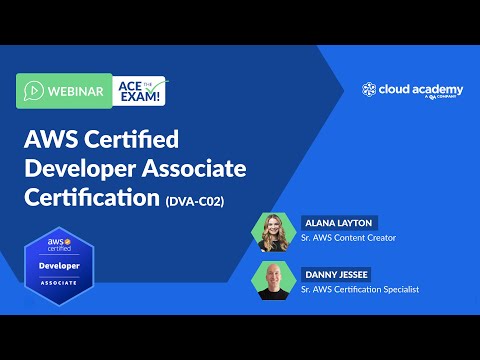
Task: Click the Sr. AWS Certification Specialist subtitle
Action: (x=360, y=289)
